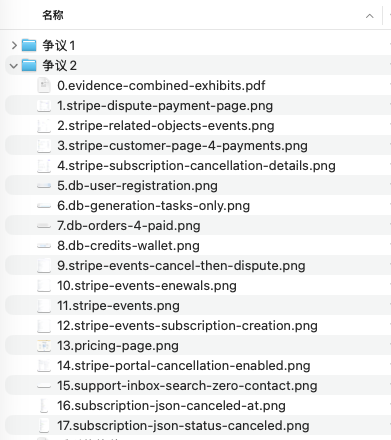The height and width of the screenshot is (440, 391).
Task: Collapse the 争议2 folder chevron
Action: (14, 66)
